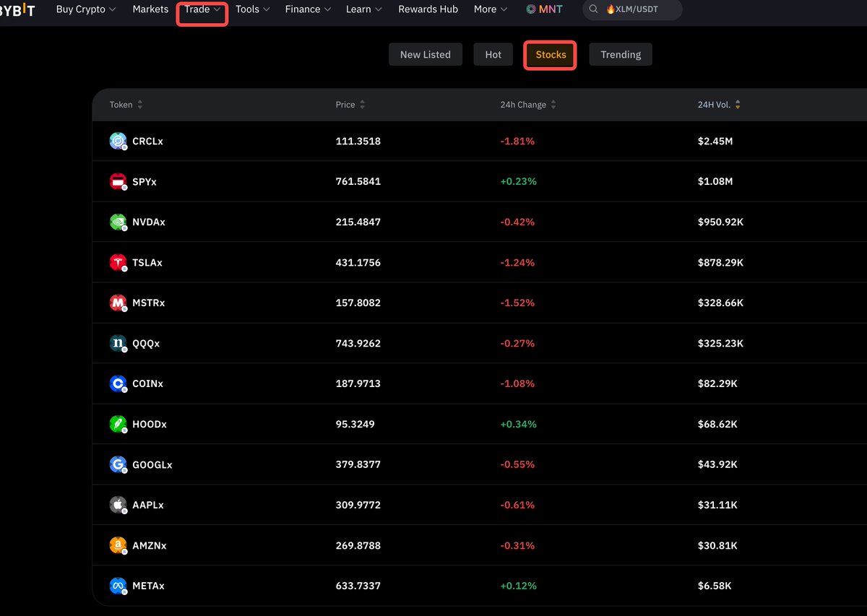Click the TSLAx Tesla icon
This screenshot has width=867, height=616.
118,262
